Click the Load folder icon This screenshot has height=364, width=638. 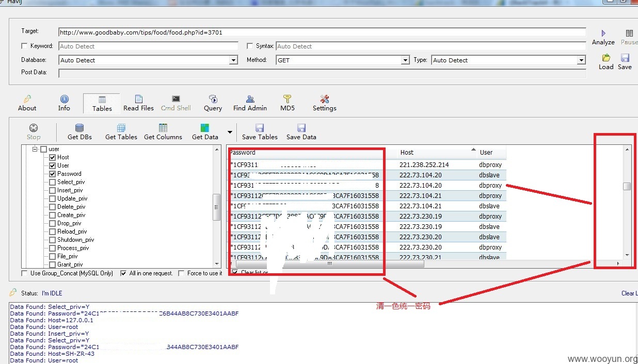[x=606, y=58]
